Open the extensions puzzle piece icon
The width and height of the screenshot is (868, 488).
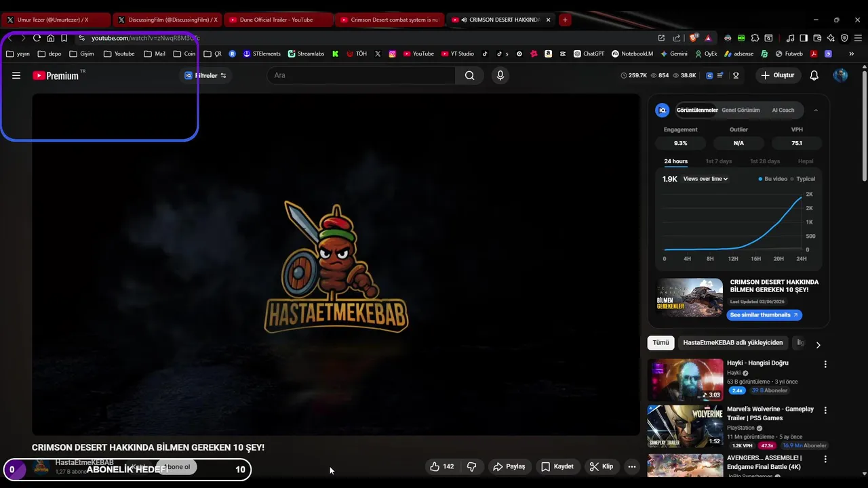755,38
